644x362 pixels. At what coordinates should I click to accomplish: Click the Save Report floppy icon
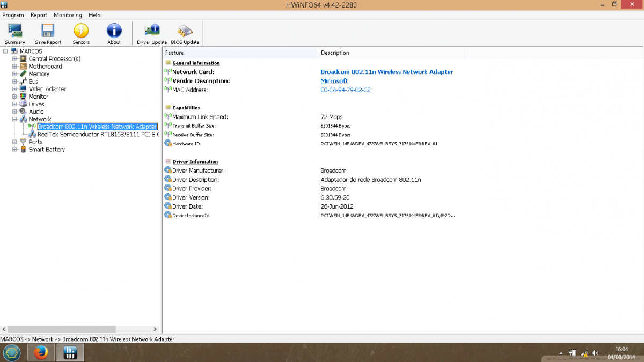[48, 34]
